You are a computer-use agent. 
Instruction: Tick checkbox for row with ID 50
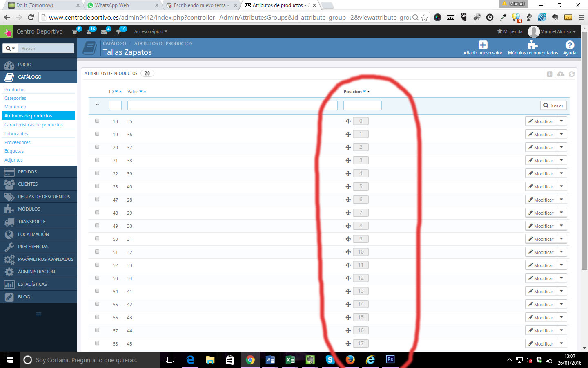[97, 238]
